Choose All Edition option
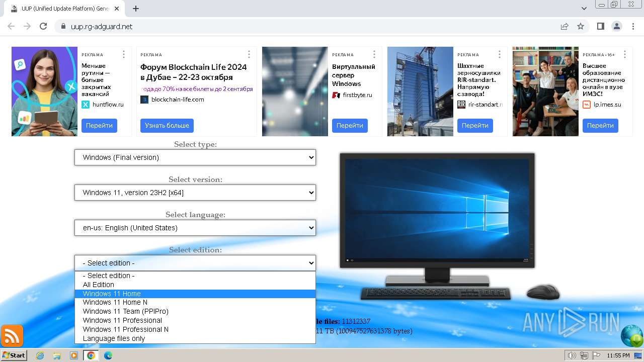The image size is (644, 362). click(x=195, y=285)
